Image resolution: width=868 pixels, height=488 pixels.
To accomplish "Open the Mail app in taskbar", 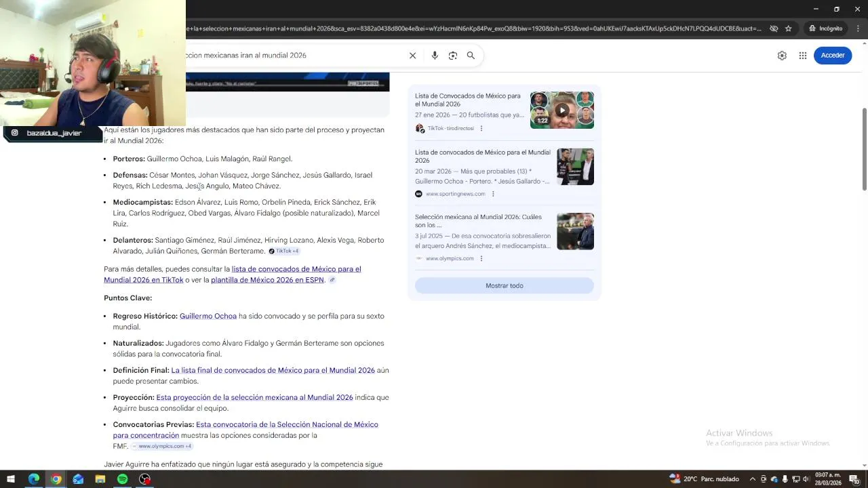I will pos(78,479).
